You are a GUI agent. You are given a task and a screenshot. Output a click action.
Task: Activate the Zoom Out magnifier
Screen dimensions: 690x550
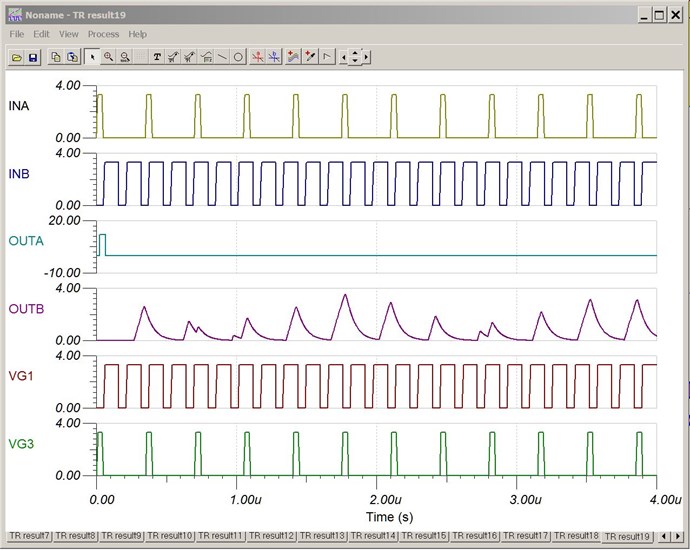[x=125, y=57]
